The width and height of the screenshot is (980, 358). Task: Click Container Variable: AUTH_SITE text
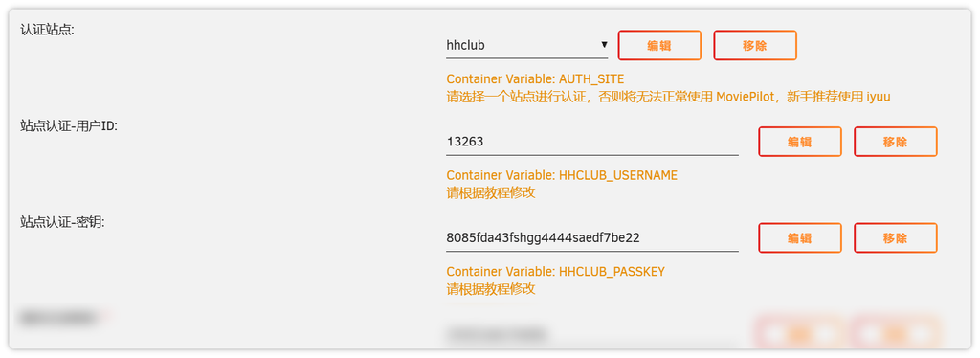point(535,79)
